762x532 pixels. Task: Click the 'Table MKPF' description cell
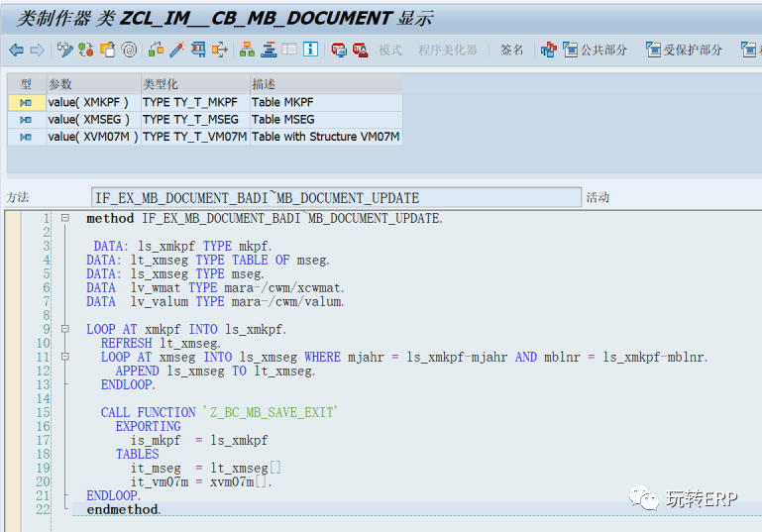326,102
